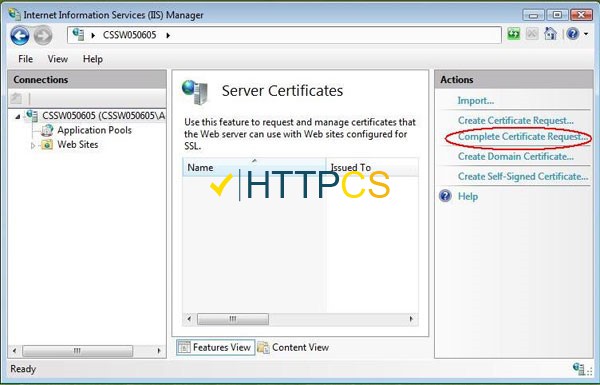Click the Stop icon in toolbar

[x=532, y=34]
